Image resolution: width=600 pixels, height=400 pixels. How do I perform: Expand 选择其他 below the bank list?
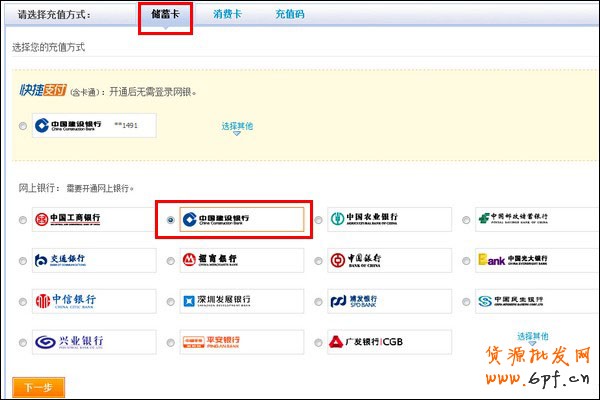(x=533, y=338)
